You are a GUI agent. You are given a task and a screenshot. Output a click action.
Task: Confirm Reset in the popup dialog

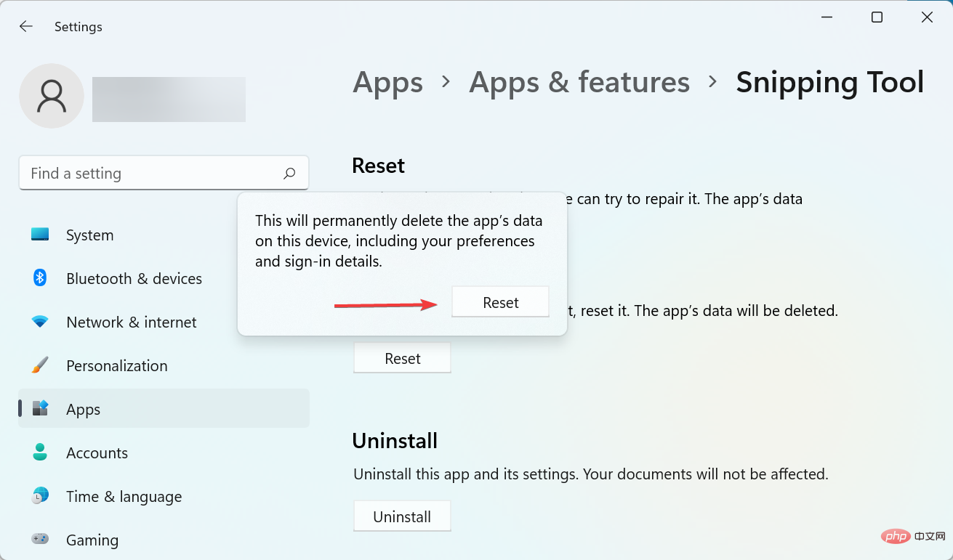(500, 302)
